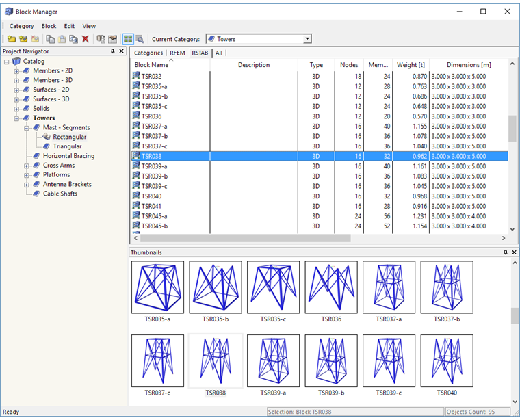Expand the Members - 2D tree node
The width and height of the screenshot is (520, 420).
pyautogui.click(x=16, y=71)
